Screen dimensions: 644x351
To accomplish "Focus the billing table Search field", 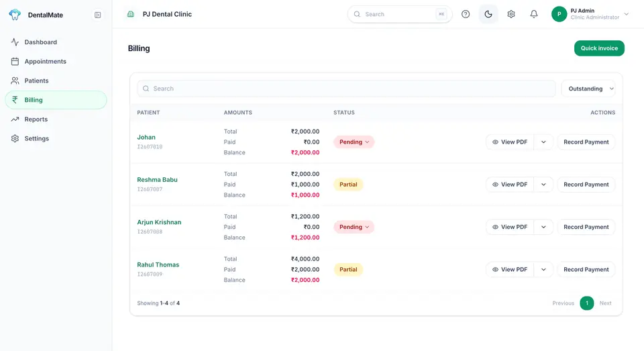I will click(346, 89).
